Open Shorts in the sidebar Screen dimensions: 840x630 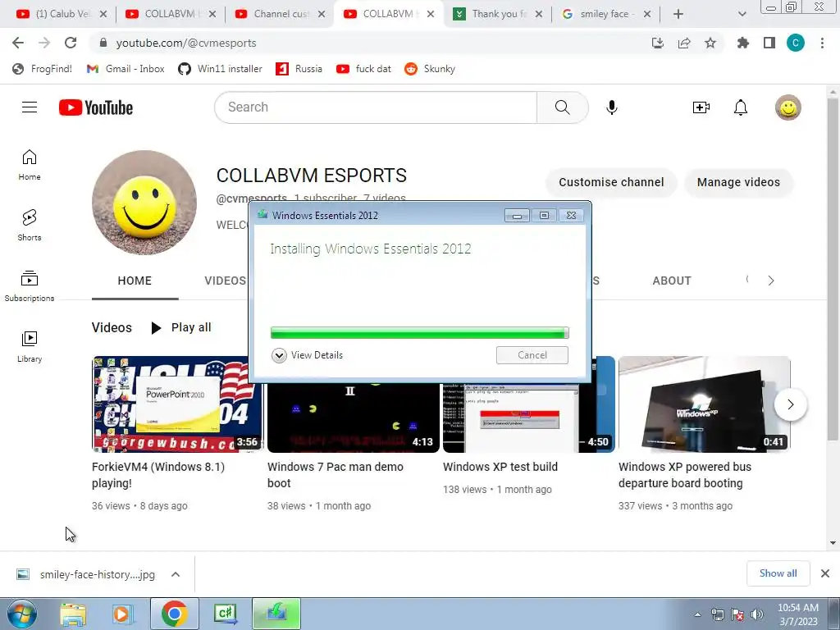(x=30, y=225)
